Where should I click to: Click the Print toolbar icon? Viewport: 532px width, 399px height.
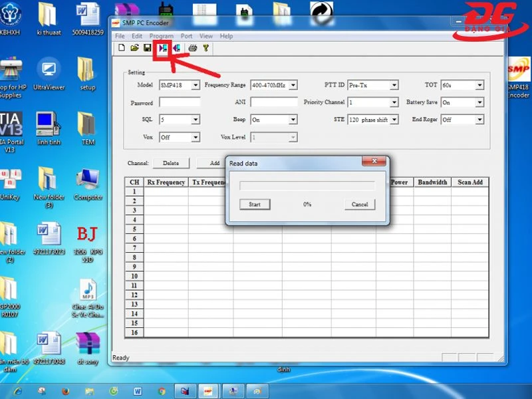pos(193,48)
